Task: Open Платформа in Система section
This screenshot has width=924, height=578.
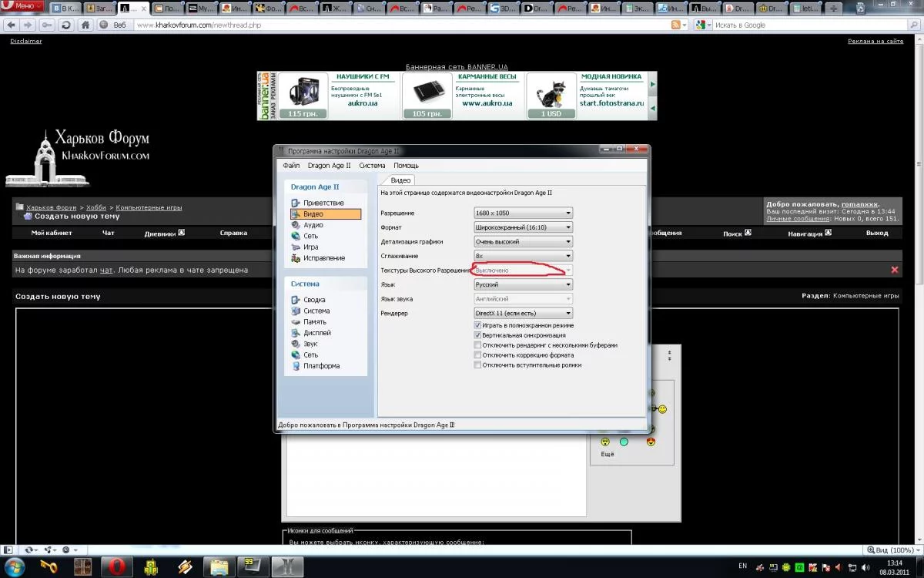Action: click(321, 366)
